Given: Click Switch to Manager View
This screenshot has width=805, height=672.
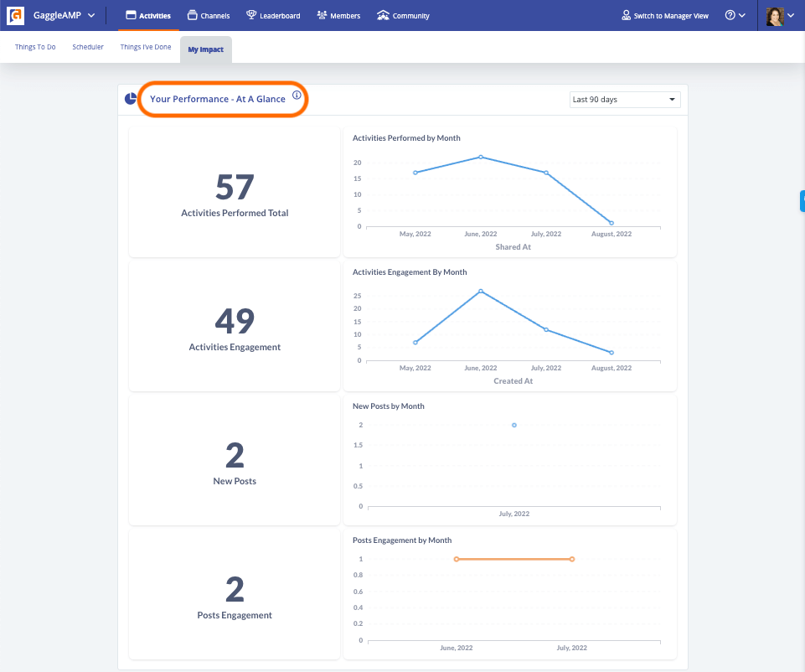Looking at the screenshot, I should (670, 14).
